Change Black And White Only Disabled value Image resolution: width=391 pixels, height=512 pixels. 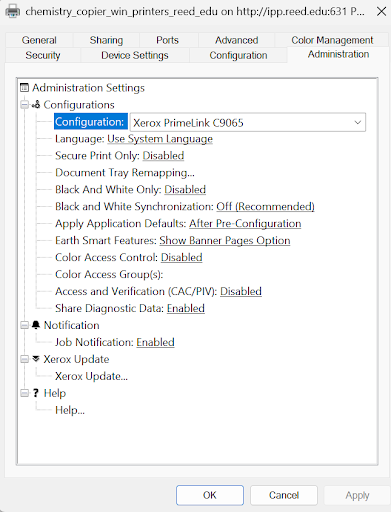click(185, 190)
